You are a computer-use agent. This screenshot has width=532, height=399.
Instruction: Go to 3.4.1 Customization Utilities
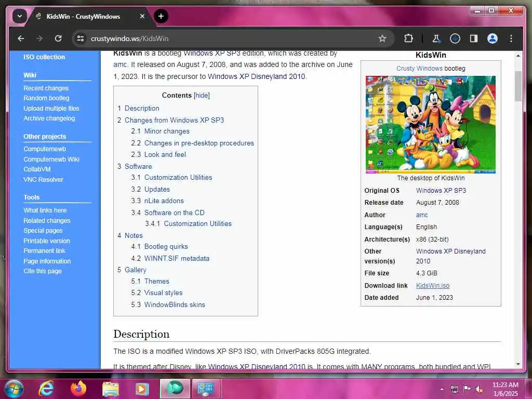(198, 223)
